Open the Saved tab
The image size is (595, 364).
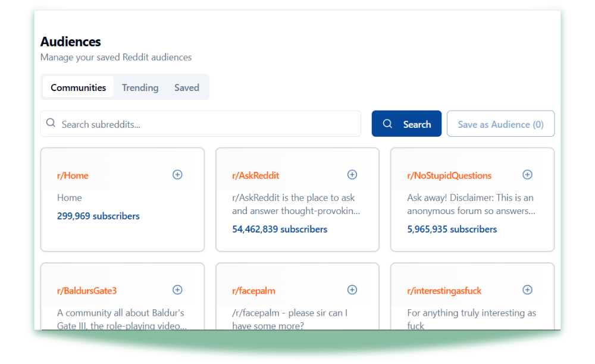tap(187, 87)
